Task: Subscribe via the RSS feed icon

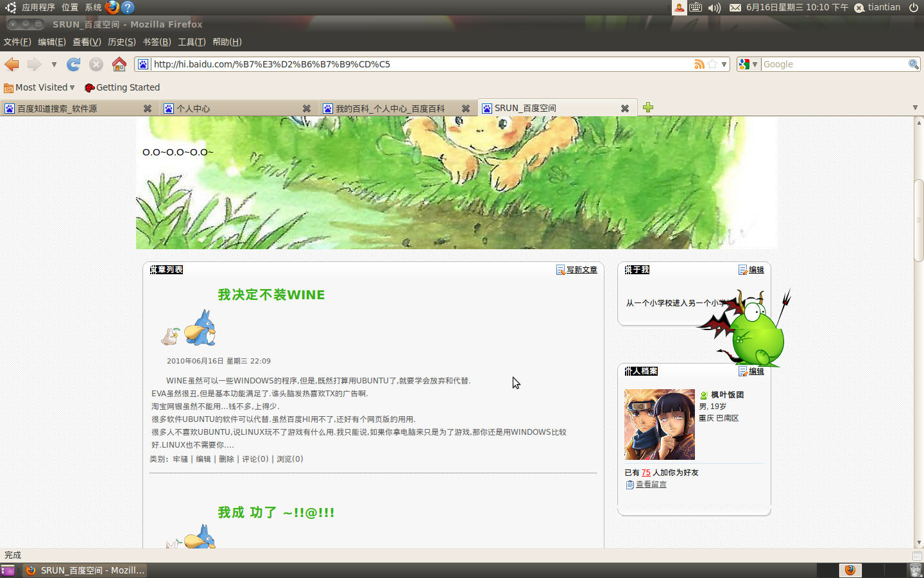Action: click(x=699, y=64)
